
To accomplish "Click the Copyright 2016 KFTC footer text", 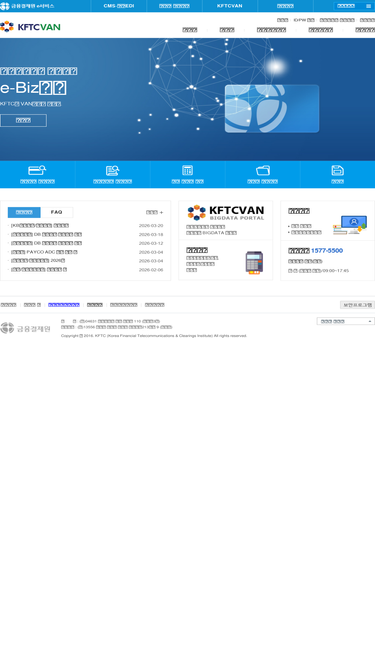I will point(154,336).
